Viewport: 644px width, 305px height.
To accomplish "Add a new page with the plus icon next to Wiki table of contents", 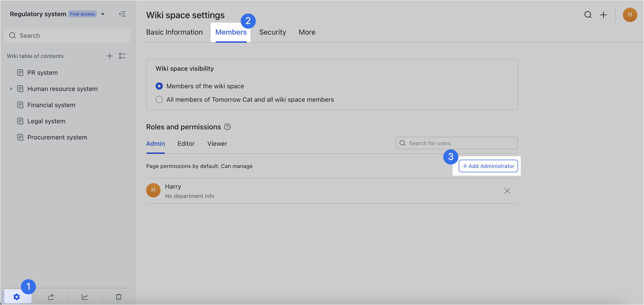I will (110, 56).
